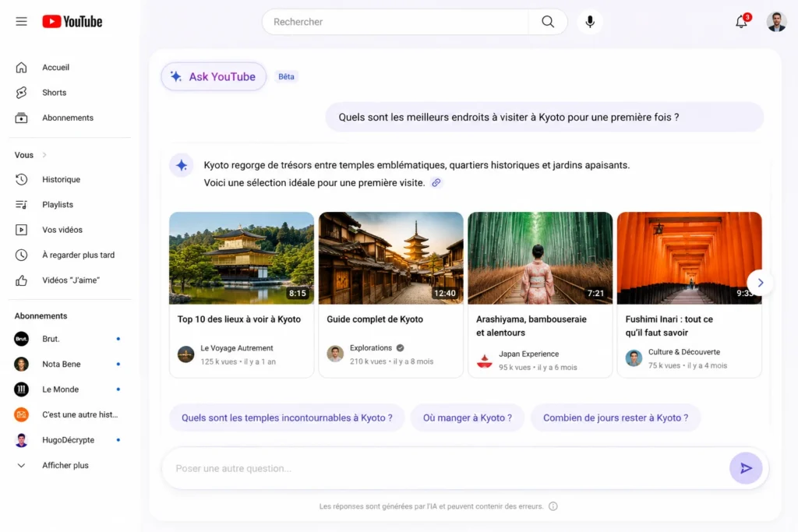Click C'est une autre histoire avatar
The height and width of the screenshot is (532, 798).
21,414
